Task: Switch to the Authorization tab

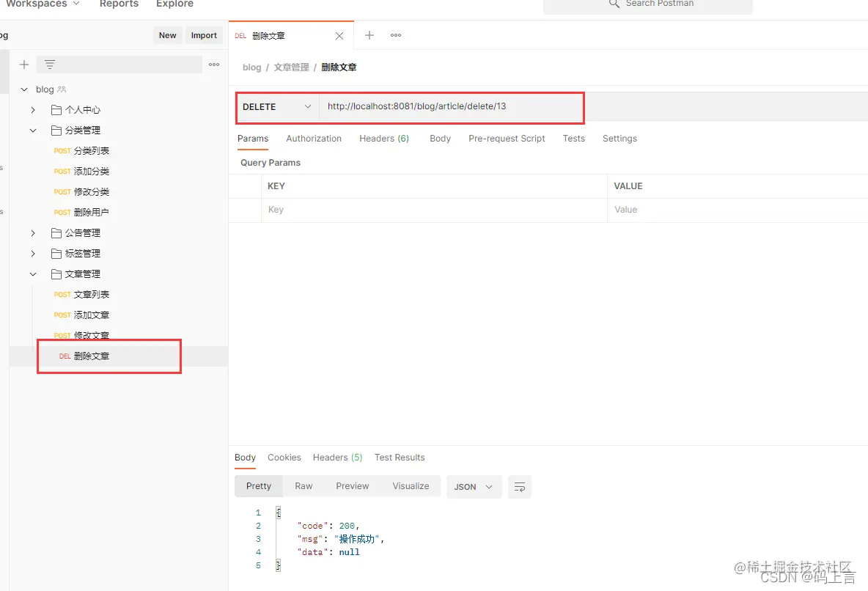Action: pos(314,139)
